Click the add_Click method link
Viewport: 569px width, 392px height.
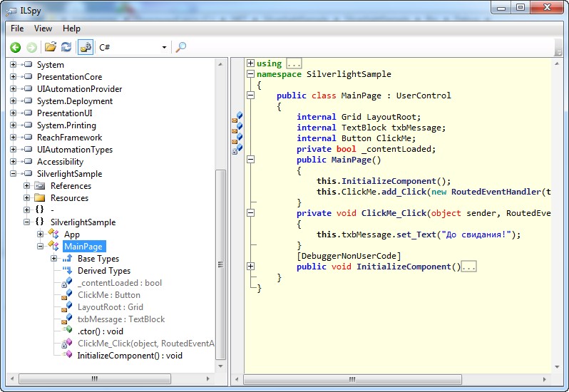pyautogui.click(x=404, y=192)
